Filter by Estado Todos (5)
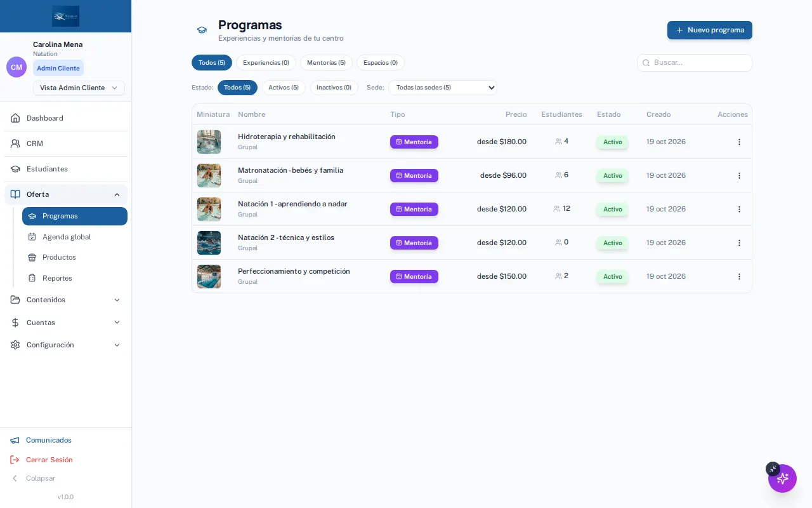The height and width of the screenshot is (508, 812). coord(237,88)
